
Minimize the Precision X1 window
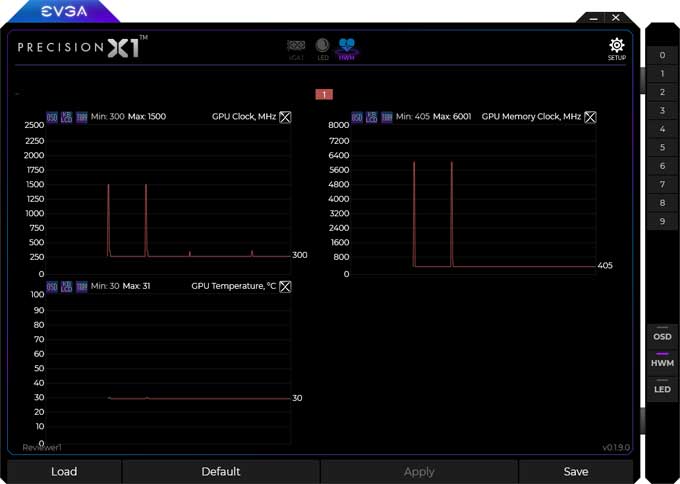click(594, 19)
